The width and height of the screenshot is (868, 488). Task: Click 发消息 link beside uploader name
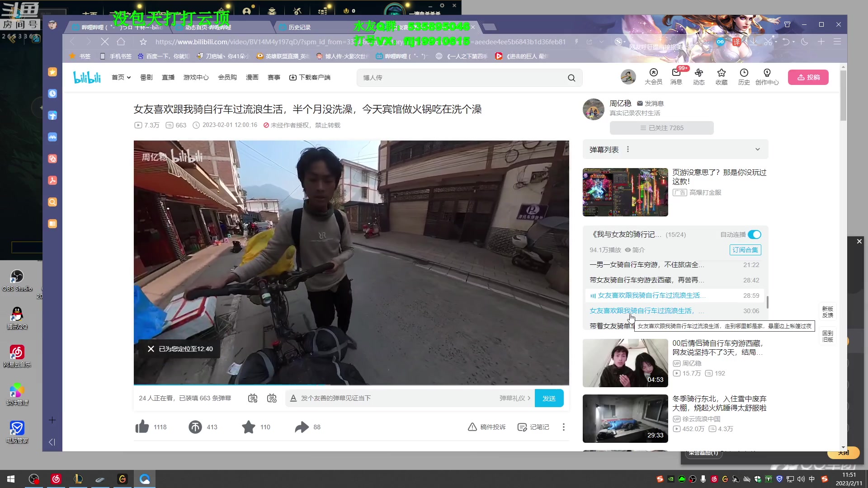650,103
